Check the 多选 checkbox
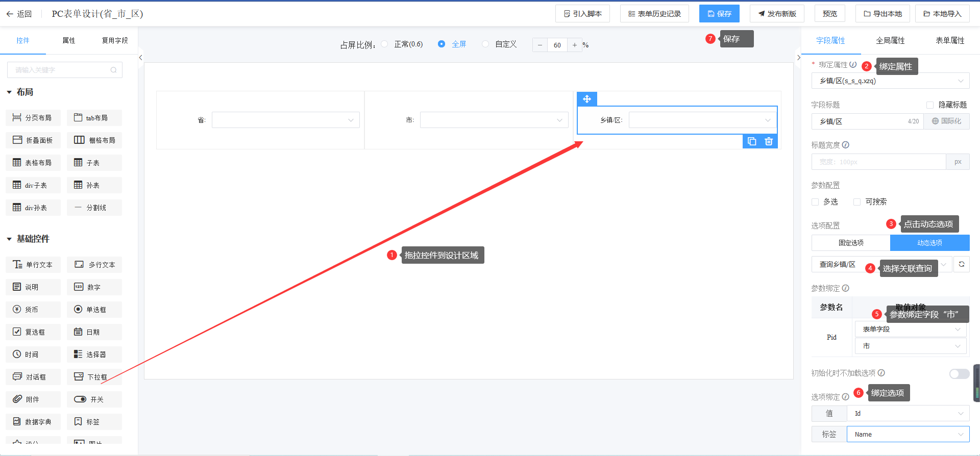 [815, 202]
